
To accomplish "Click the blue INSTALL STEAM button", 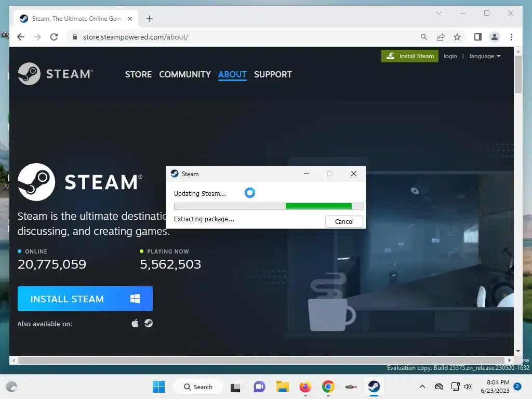I will [85, 299].
